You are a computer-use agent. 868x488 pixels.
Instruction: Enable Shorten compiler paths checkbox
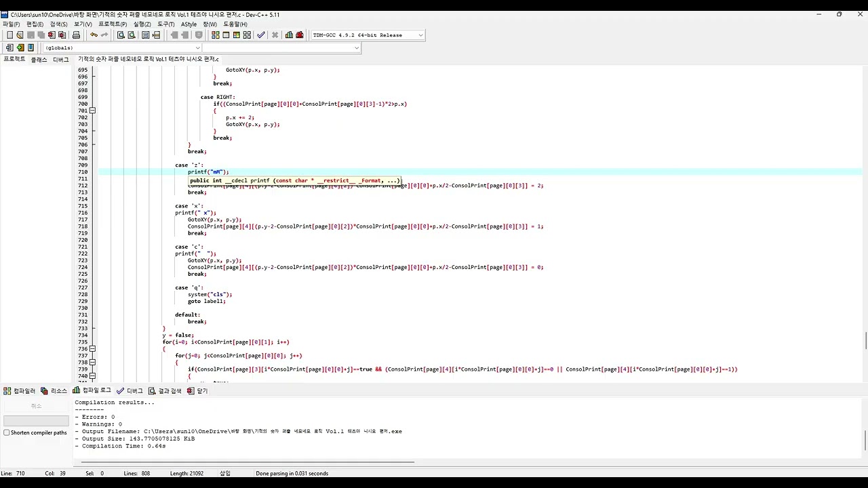7,432
